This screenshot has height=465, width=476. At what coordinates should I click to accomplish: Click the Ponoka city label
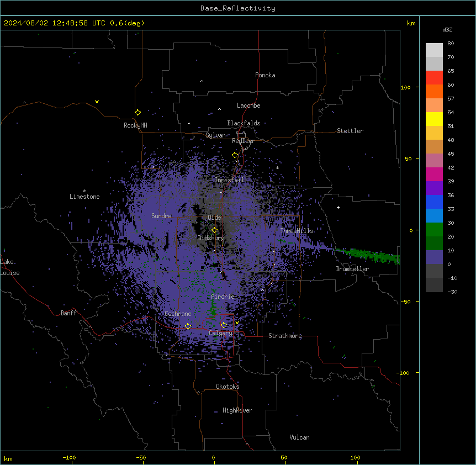(x=265, y=75)
